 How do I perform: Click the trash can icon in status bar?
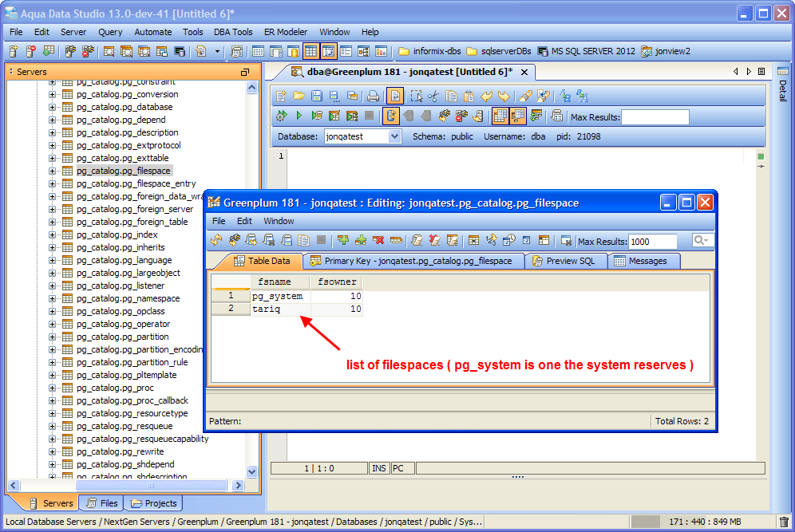[784, 522]
